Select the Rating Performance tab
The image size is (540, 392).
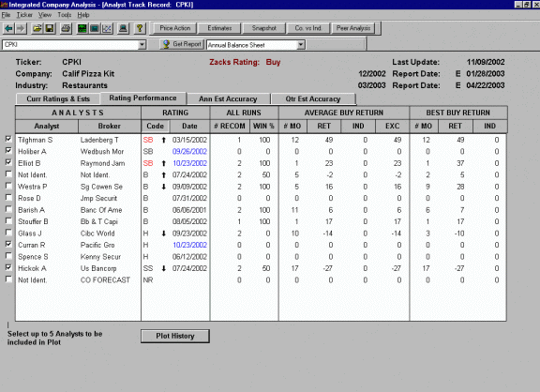142,98
